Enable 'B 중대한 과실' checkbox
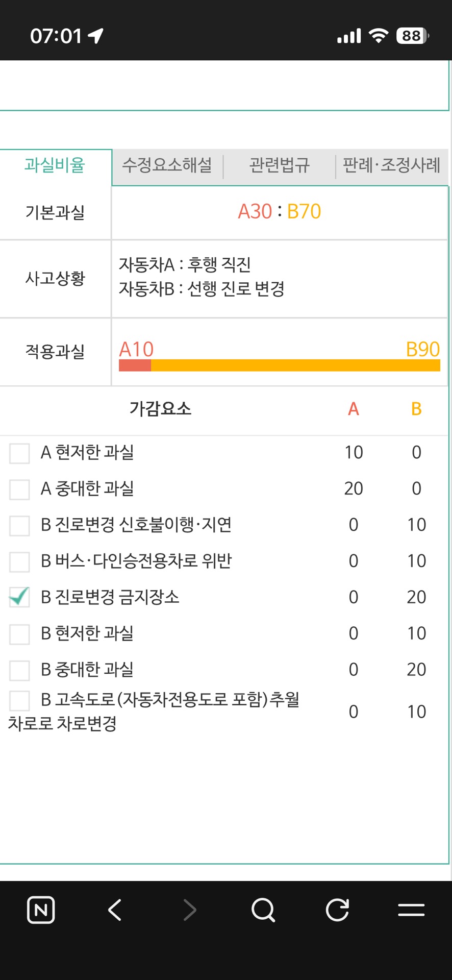452x980 pixels. 19,670
